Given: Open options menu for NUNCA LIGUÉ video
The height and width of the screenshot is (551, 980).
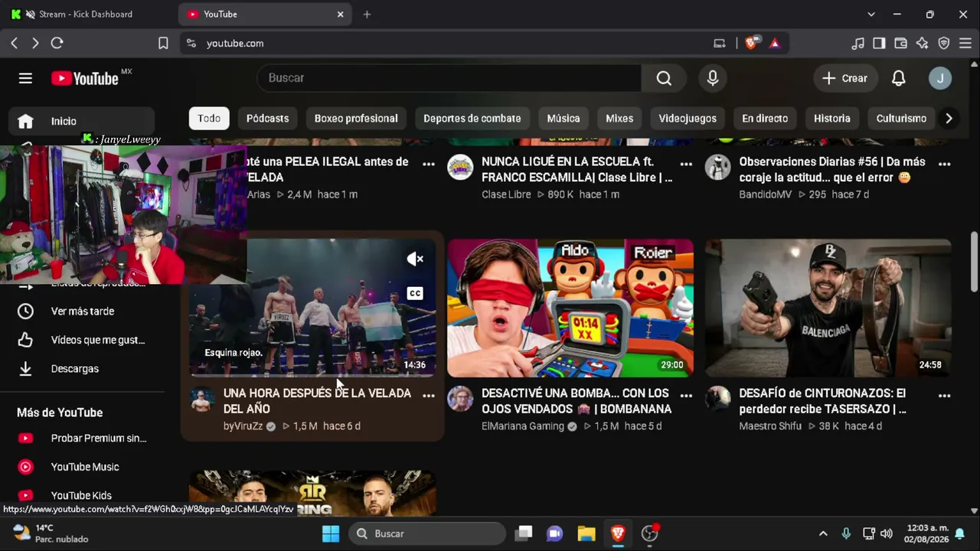Looking at the screenshot, I should coord(686,164).
